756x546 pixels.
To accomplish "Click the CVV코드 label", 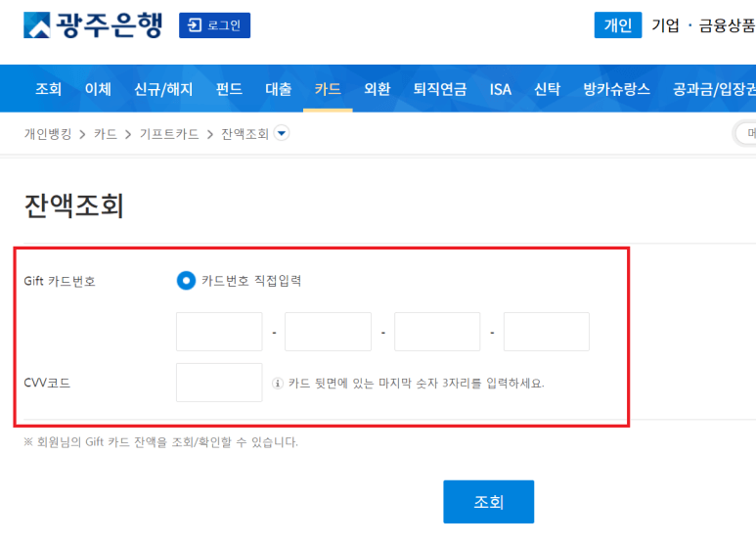I will point(47,383).
